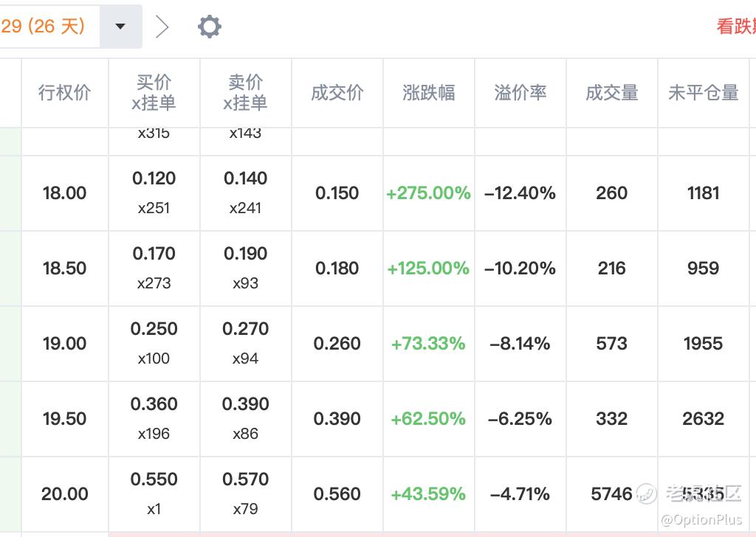Switch to the 看跌 tab
756x537 pixels.
(735, 27)
